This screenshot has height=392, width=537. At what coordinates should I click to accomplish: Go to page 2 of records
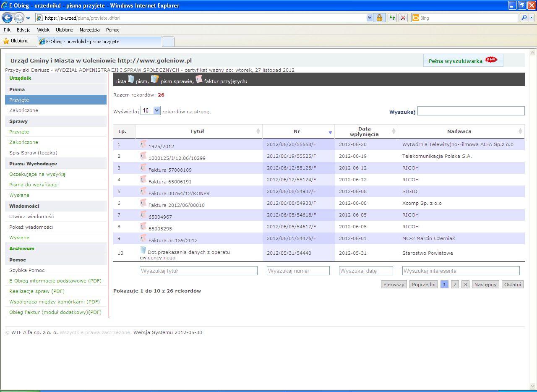455,285
